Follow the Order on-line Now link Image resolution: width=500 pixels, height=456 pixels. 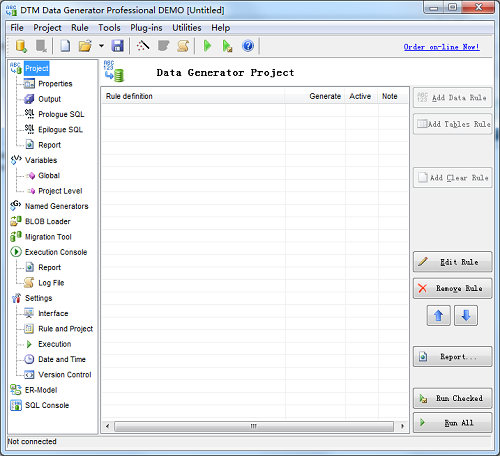(x=441, y=47)
